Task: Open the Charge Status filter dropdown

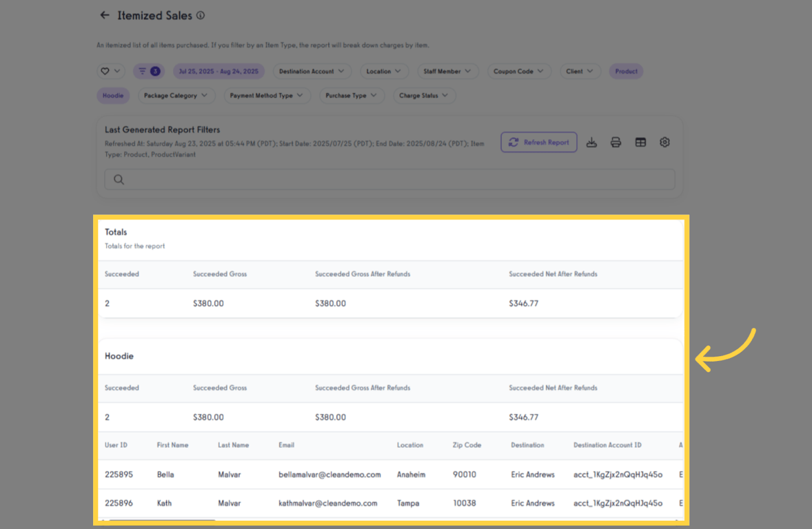Action: coord(424,96)
